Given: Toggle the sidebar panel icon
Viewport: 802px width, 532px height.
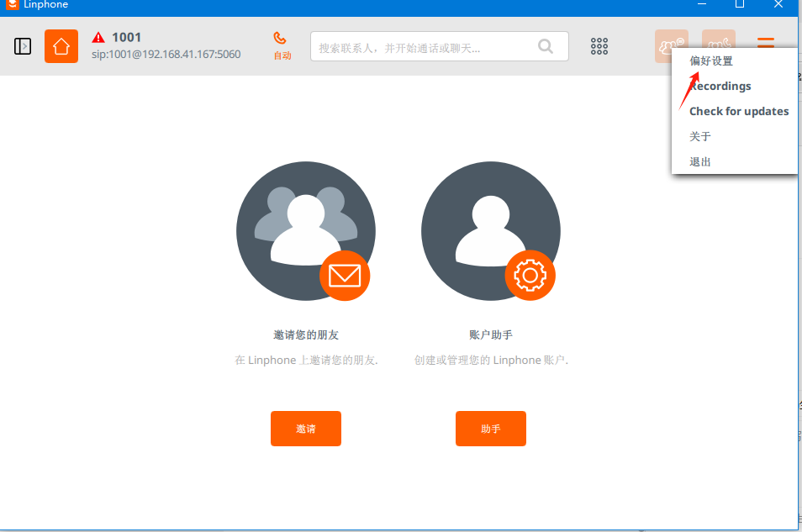Looking at the screenshot, I should click(x=23, y=46).
